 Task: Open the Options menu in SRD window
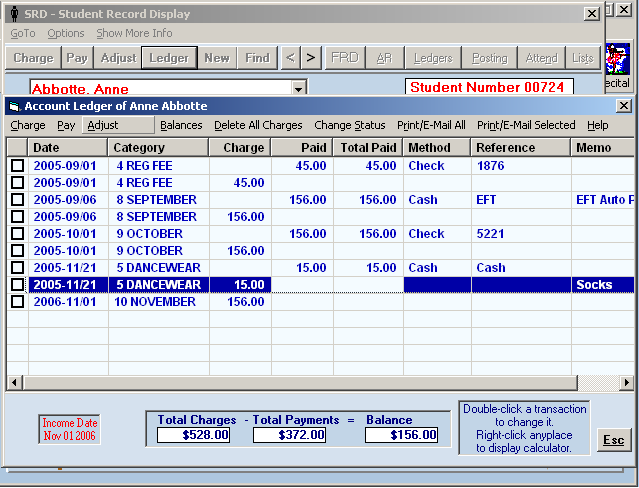click(66, 33)
